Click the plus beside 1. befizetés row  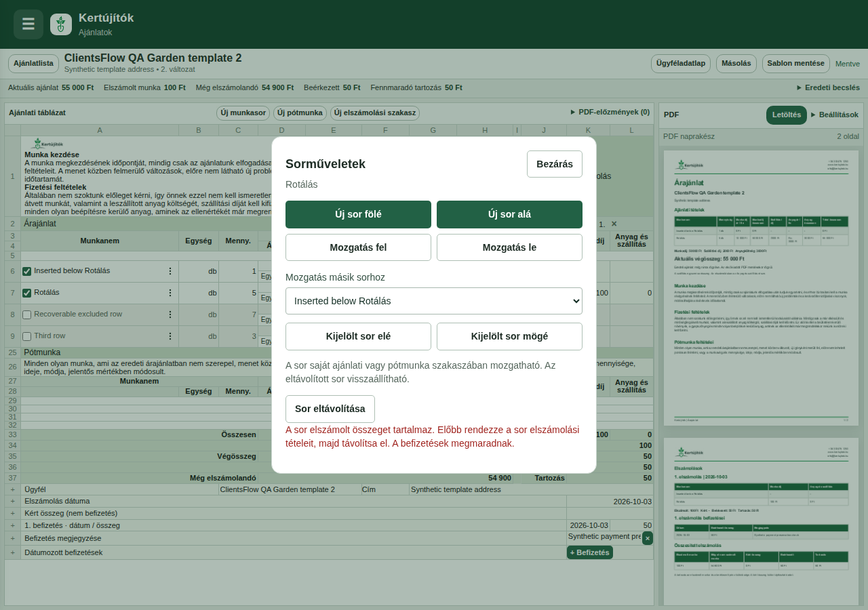(12, 525)
